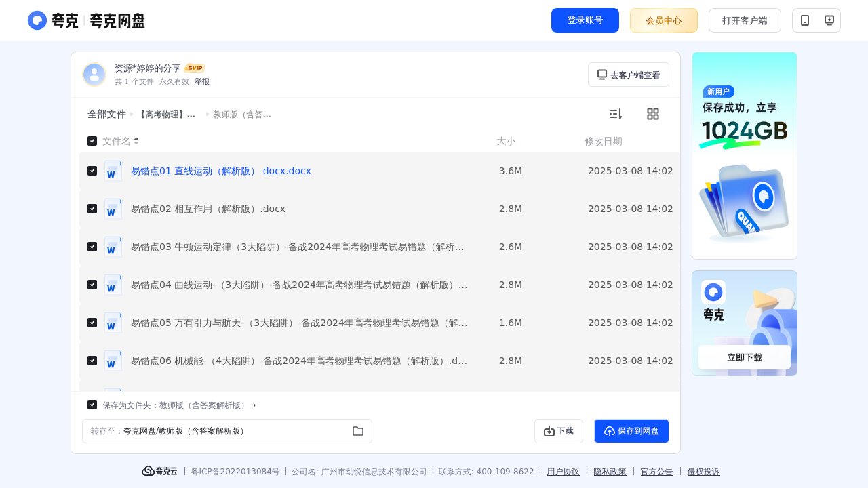
Task: Click 资源*婷婷的分享 title
Action: coord(148,68)
